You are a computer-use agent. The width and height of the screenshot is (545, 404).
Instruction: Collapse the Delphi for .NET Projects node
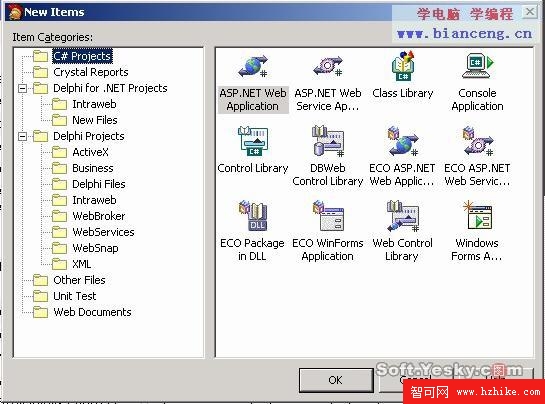click(23, 88)
